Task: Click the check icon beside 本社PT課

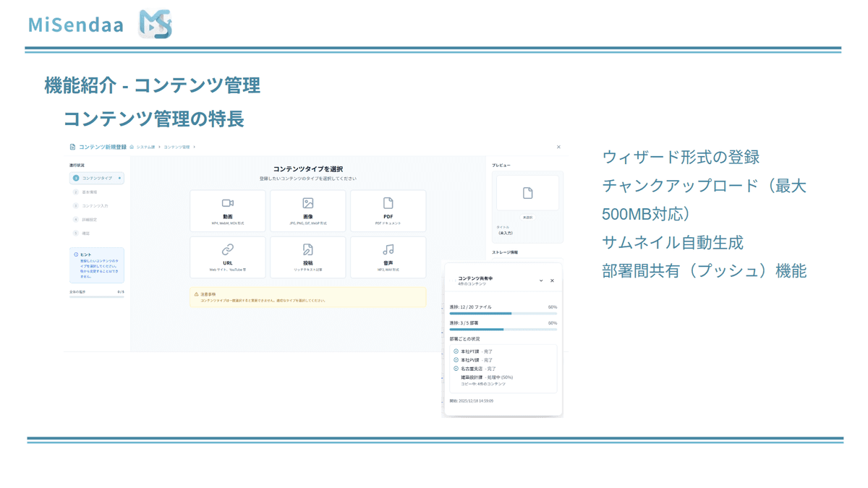Action: (456, 351)
